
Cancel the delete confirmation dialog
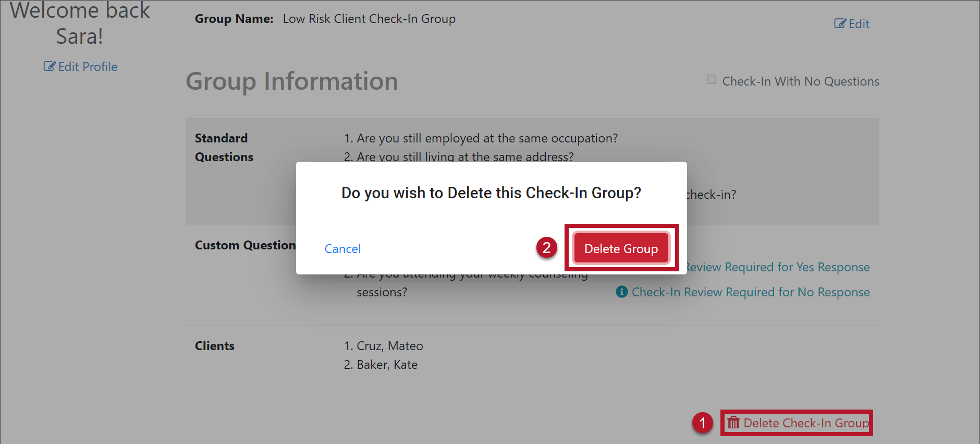(x=342, y=249)
